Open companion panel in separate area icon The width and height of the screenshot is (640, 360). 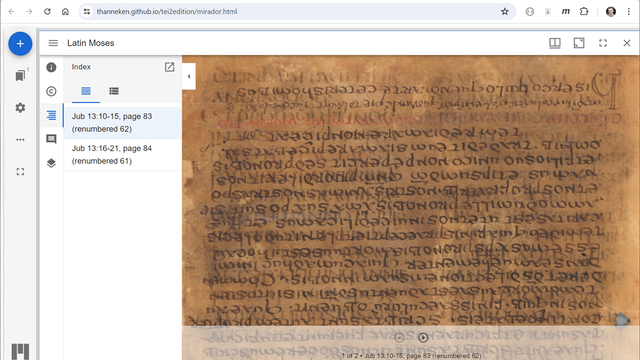pos(169,67)
